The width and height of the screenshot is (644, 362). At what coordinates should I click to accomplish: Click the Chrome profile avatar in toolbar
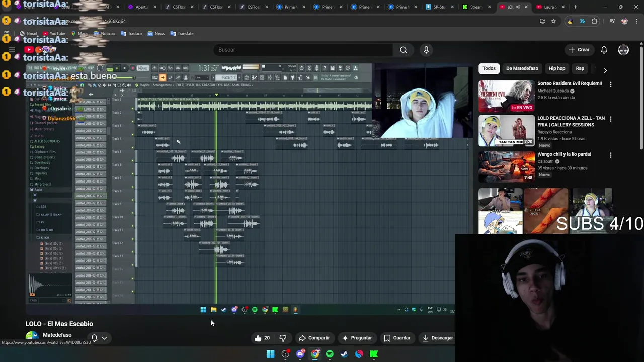(624, 21)
